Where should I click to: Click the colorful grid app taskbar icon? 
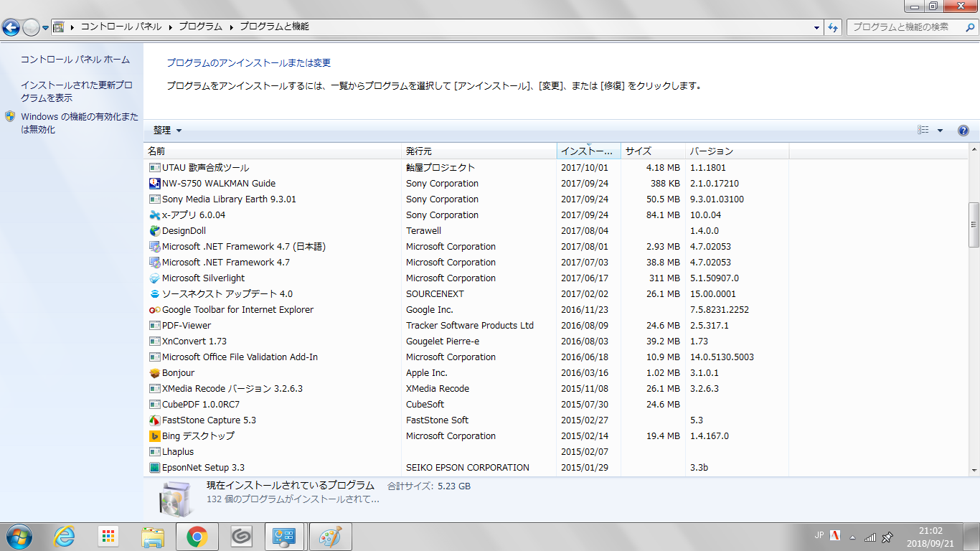[x=108, y=536]
